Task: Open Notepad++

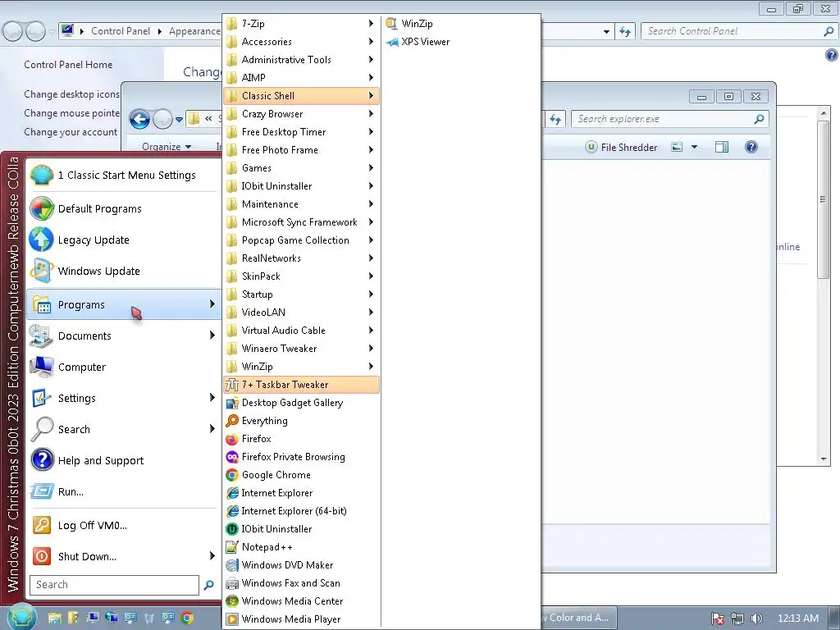Action: tap(301, 547)
